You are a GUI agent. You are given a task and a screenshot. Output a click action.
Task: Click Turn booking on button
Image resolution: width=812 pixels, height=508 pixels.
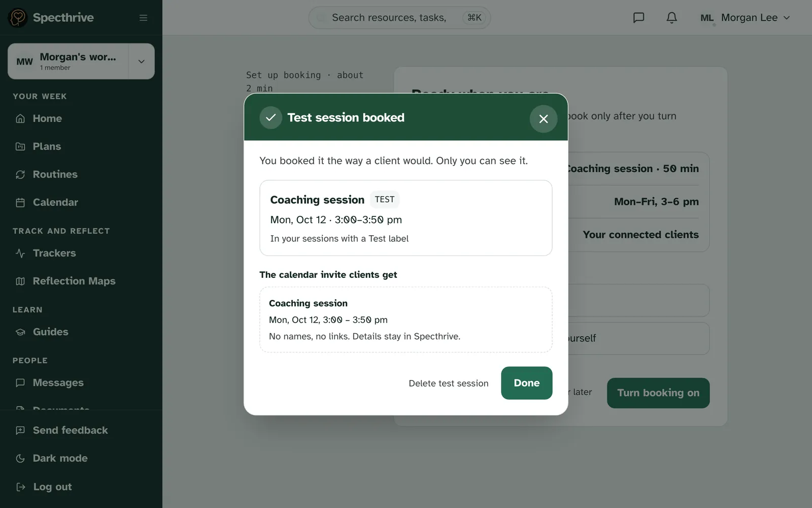pos(658,393)
